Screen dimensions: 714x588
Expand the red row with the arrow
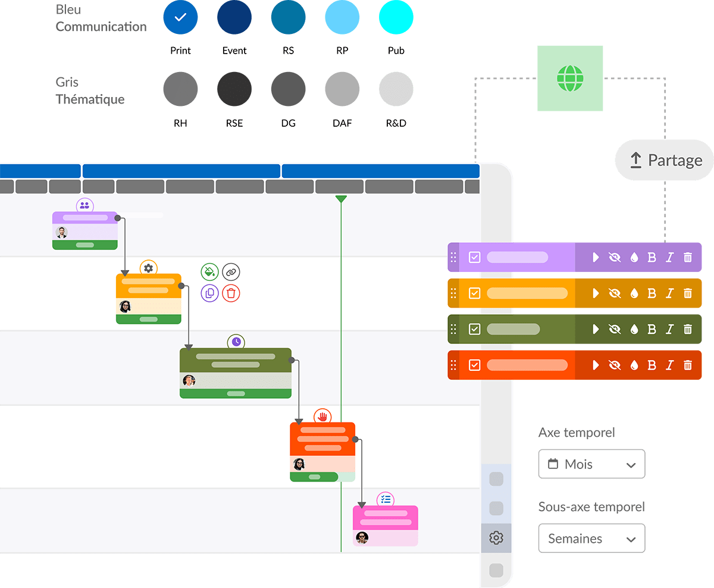pos(596,365)
